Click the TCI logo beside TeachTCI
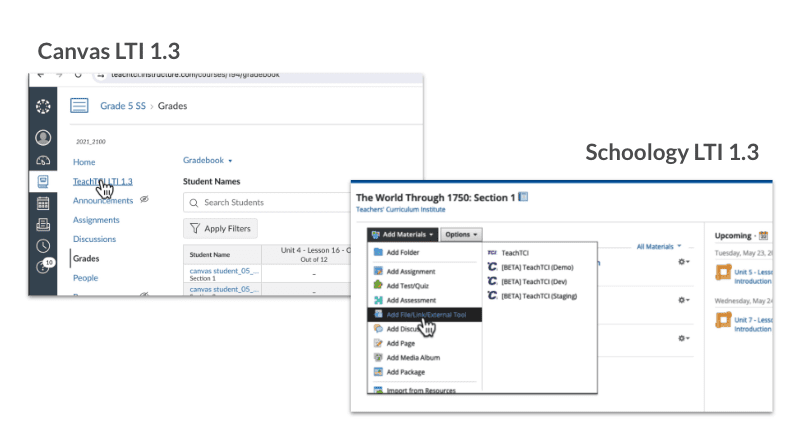 pyautogui.click(x=492, y=253)
